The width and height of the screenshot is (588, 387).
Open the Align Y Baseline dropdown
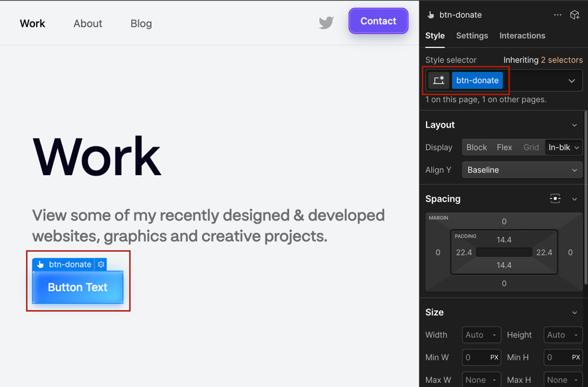click(522, 170)
